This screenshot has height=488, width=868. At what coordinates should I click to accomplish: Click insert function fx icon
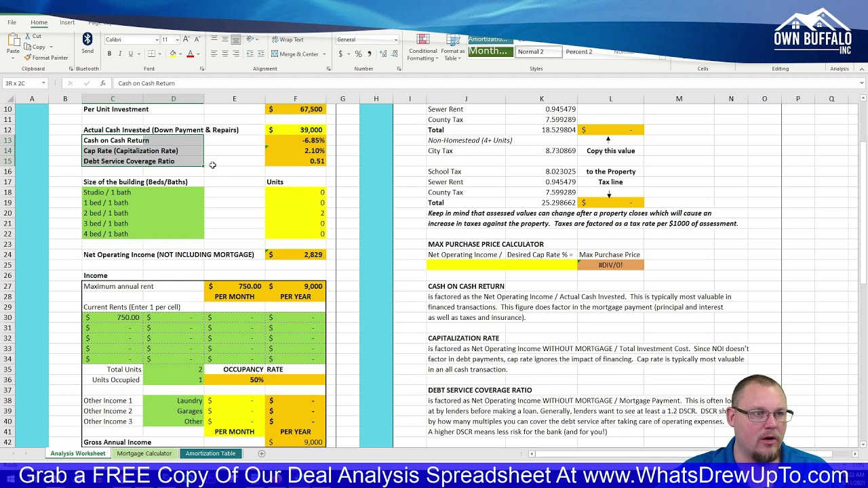(103, 83)
